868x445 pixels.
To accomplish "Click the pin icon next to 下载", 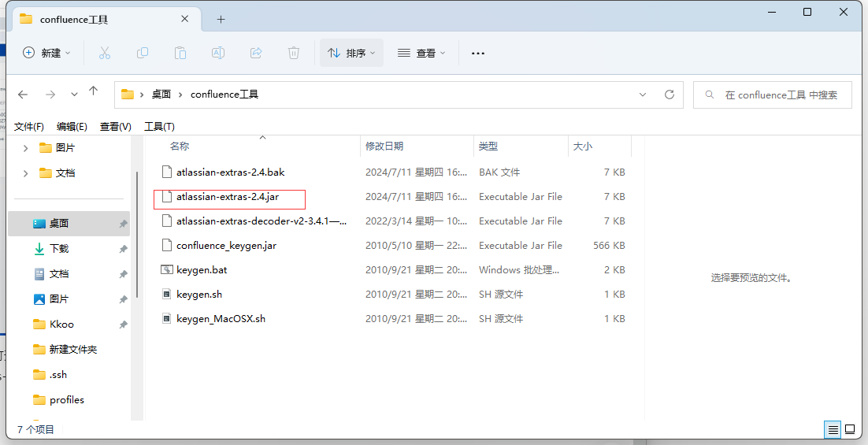I will tap(123, 249).
